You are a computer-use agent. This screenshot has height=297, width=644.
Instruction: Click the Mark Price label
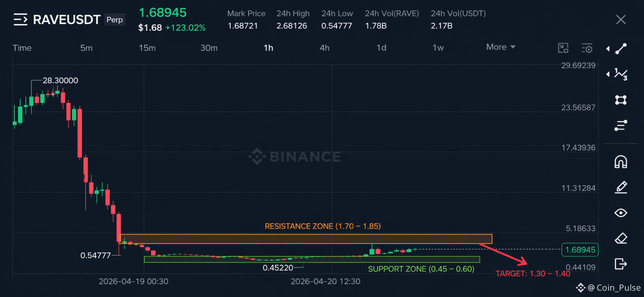coord(246,13)
